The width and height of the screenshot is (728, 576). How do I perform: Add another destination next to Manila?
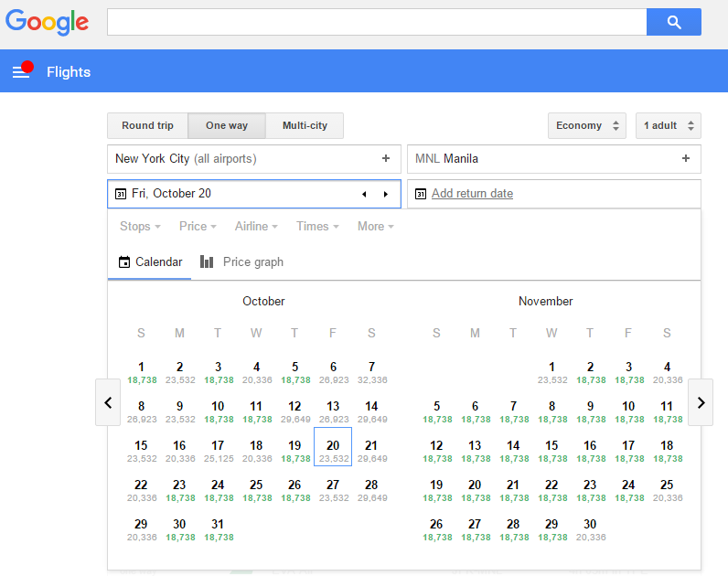pyautogui.click(x=686, y=159)
